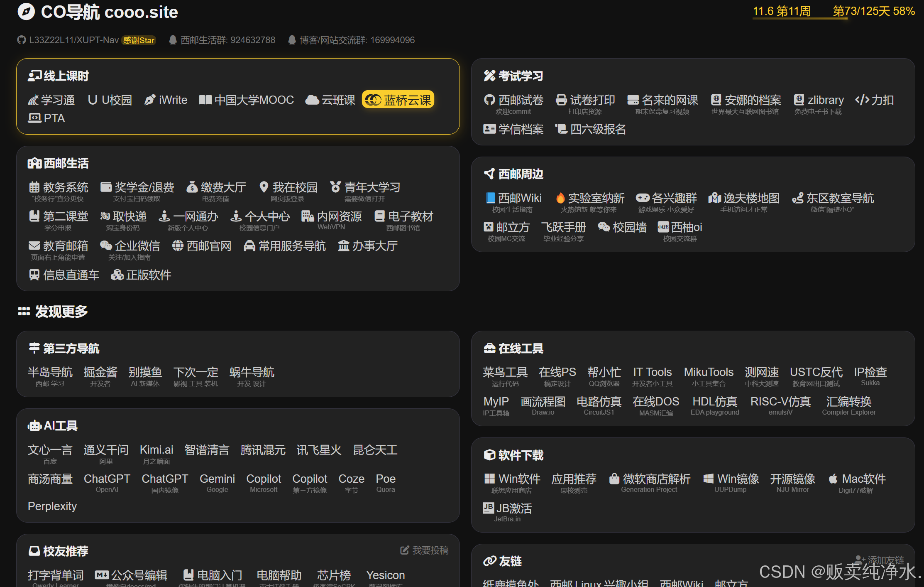Click the map pin icon for 我在校园

coord(263,187)
